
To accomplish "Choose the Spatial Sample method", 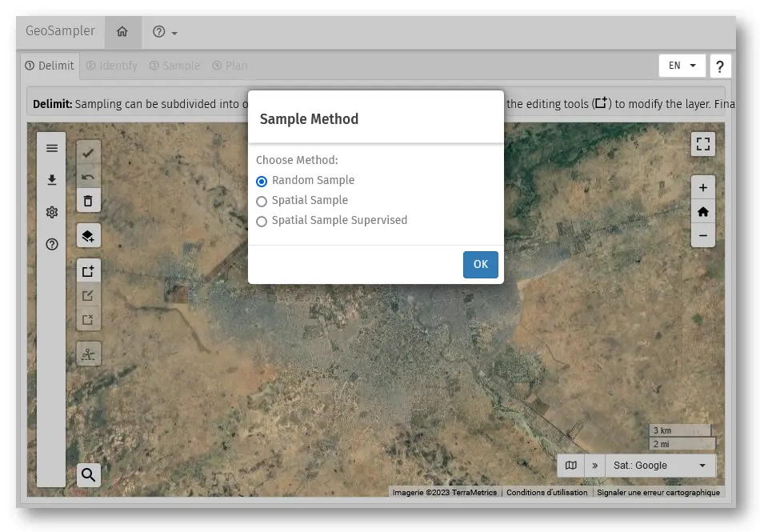I will click(x=262, y=202).
